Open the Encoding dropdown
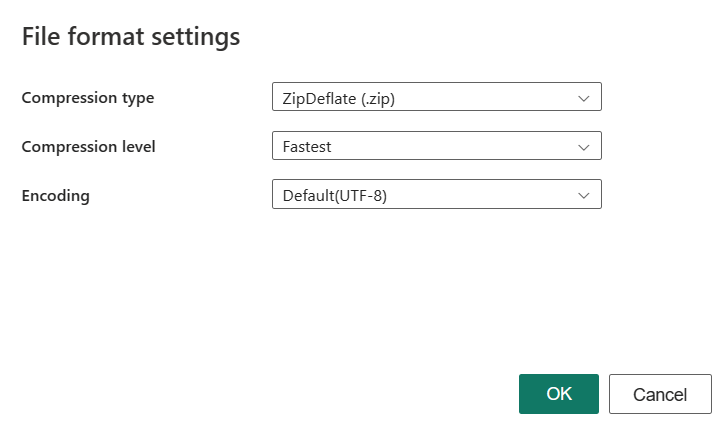The image size is (727, 427). (x=436, y=196)
